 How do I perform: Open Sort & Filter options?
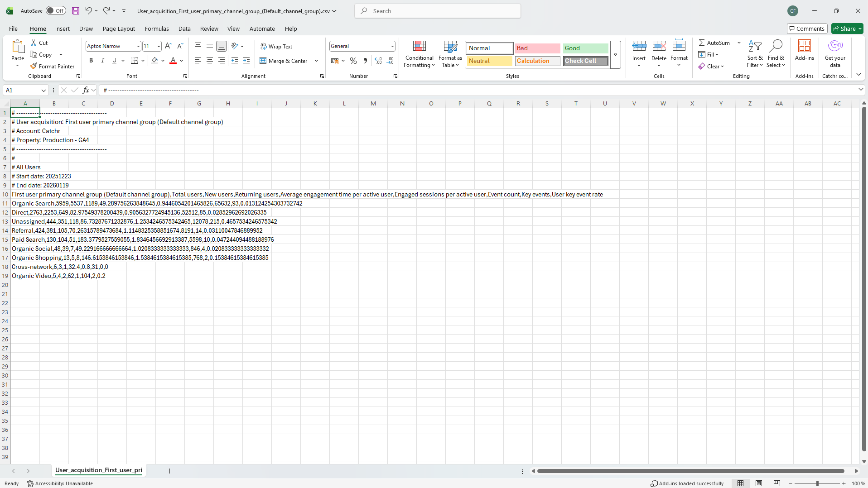click(755, 53)
